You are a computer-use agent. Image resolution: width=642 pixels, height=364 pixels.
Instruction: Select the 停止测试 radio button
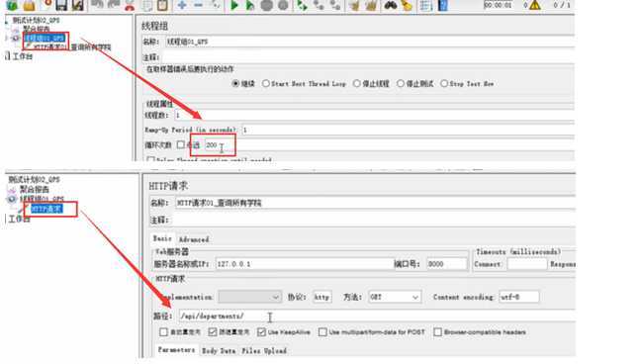click(401, 83)
